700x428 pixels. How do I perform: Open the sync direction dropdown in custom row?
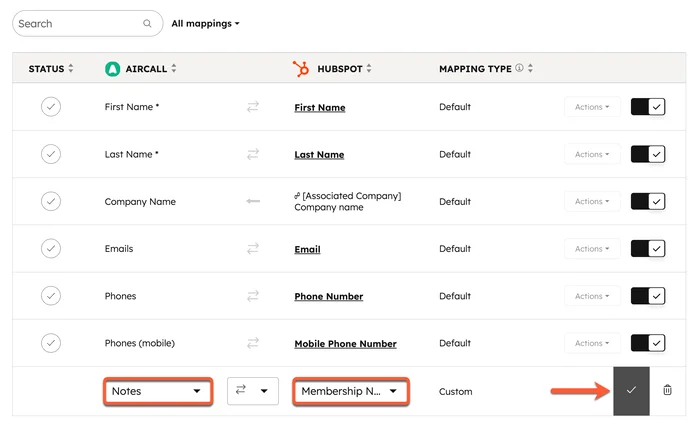pos(253,391)
